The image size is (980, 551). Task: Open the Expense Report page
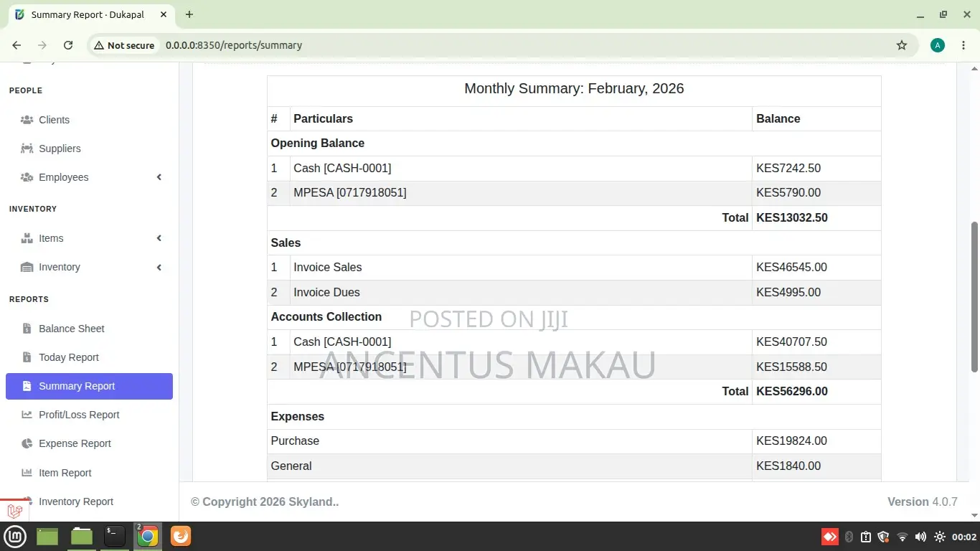pyautogui.click(x=89, y=443)
